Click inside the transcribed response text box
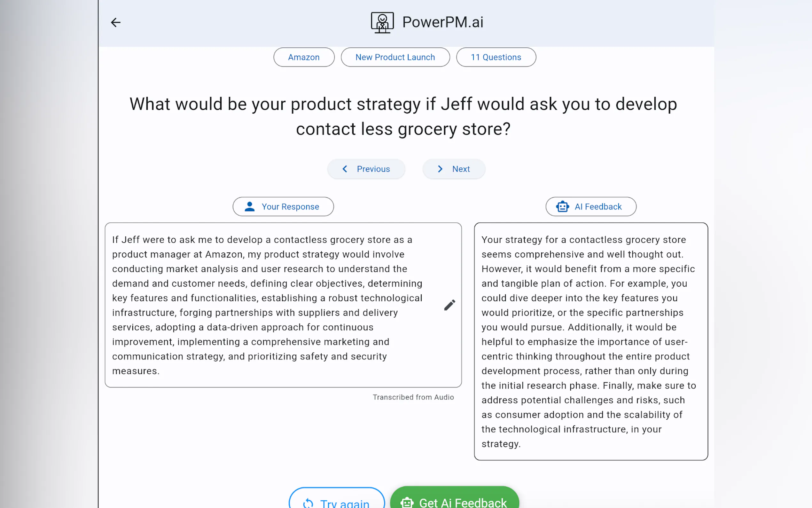 point(269,305)
